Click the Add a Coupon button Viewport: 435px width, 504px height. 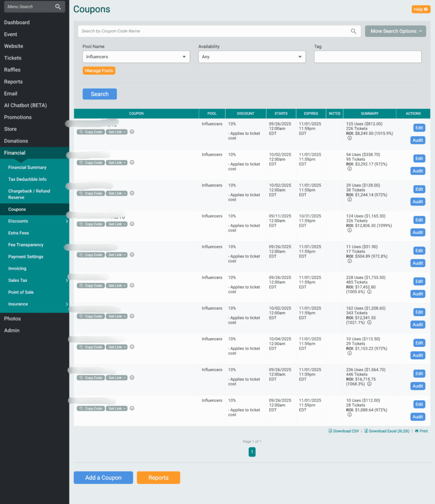pos(103,477)
